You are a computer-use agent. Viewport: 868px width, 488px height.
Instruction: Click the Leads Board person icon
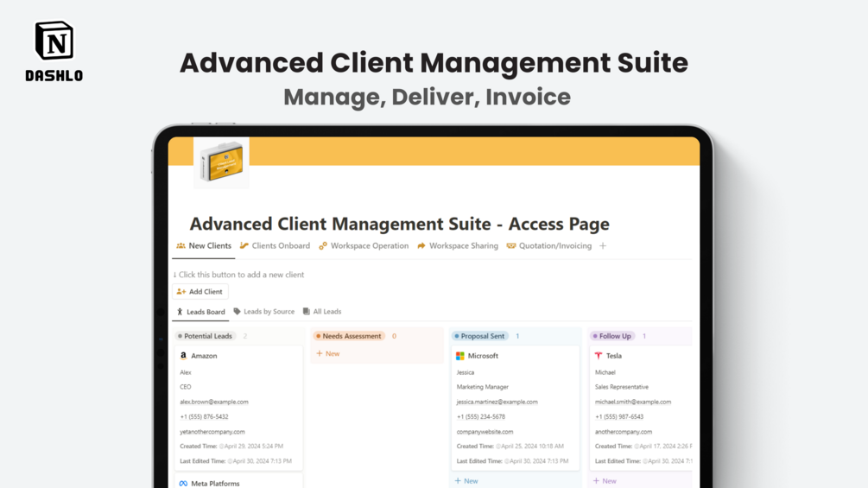pos(180,312)
